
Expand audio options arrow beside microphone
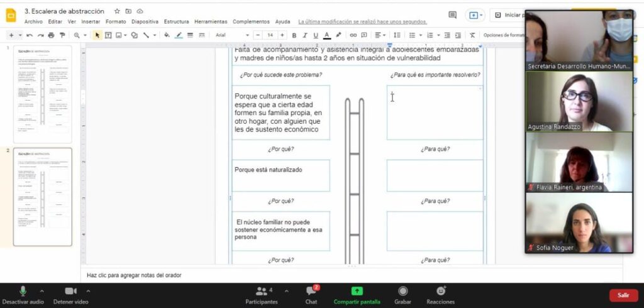tap(42, 291)
